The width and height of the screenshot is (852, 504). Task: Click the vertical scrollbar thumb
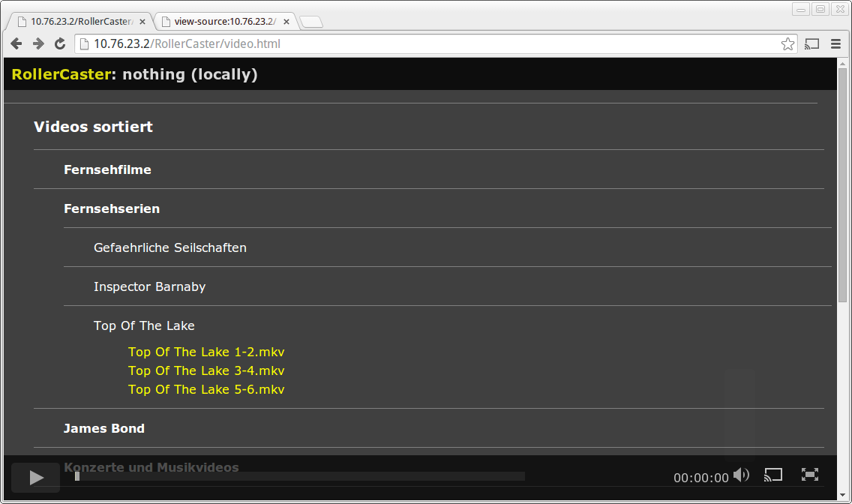click(842, 184)
